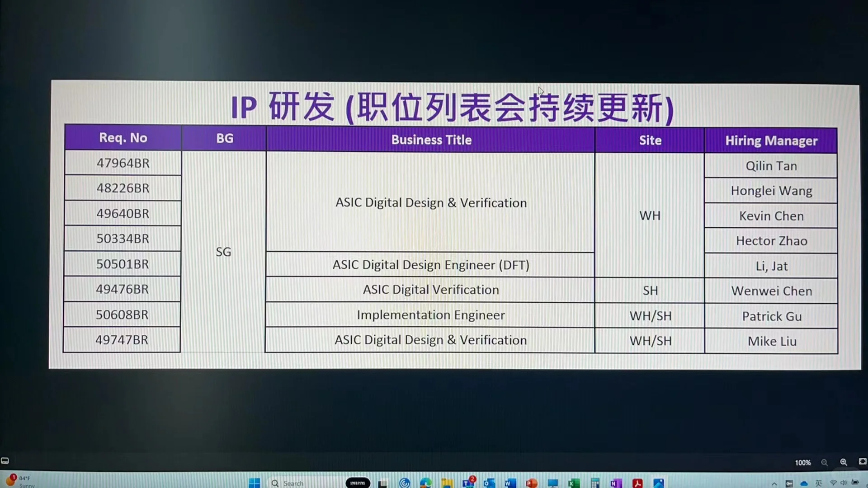Open OneNote from the taskbar
Viewport: 868px width, 488px height.
click(616, 483)
